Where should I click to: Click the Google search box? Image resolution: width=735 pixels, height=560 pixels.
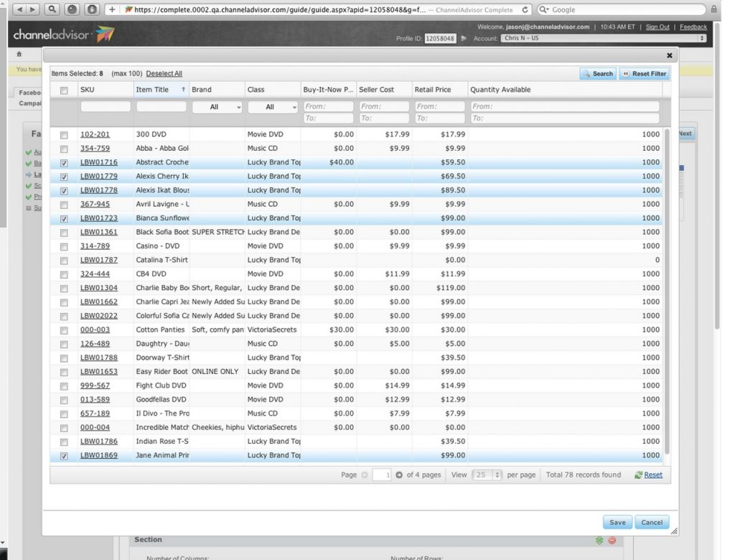click(621, 9)
